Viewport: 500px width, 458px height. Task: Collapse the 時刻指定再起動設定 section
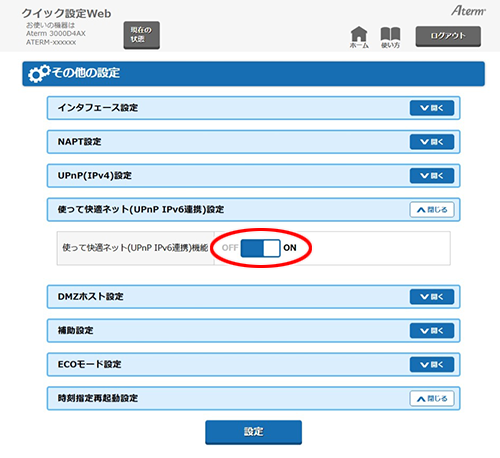[x=432, y=398]
